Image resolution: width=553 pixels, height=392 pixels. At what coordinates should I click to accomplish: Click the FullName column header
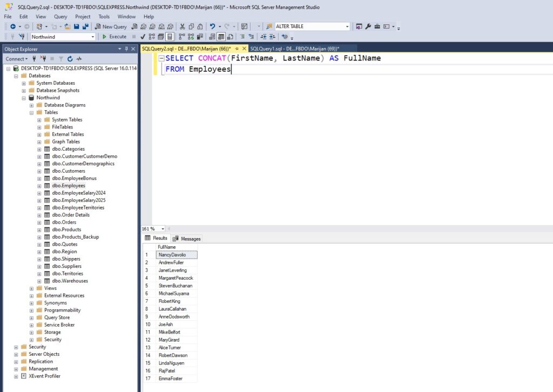click(177, 247)
